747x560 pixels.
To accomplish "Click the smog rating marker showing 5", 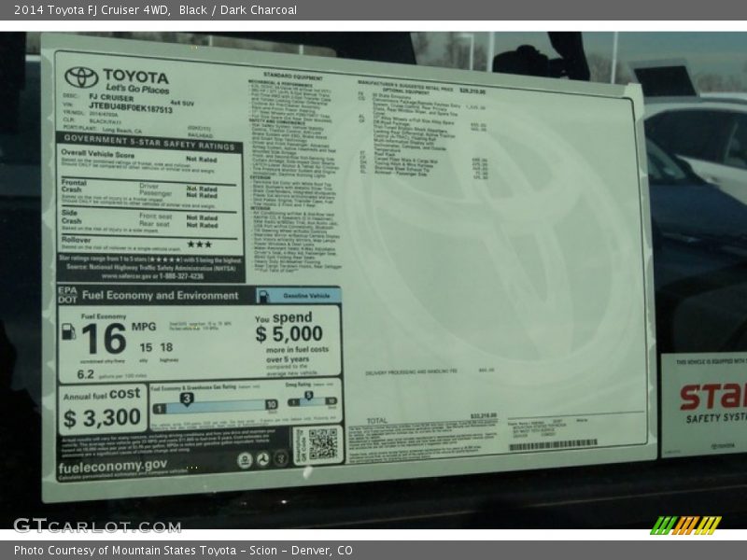I will point(309,395).
